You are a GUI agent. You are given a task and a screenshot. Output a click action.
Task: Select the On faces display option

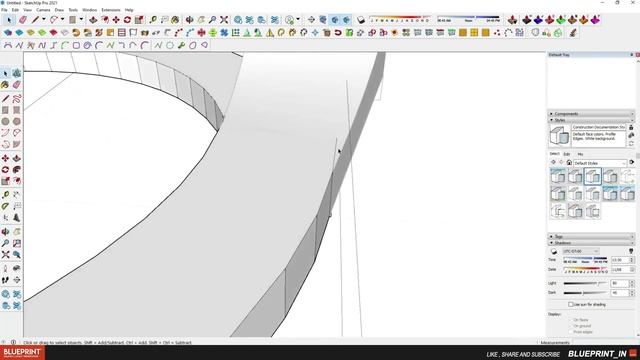coord(571,320)
